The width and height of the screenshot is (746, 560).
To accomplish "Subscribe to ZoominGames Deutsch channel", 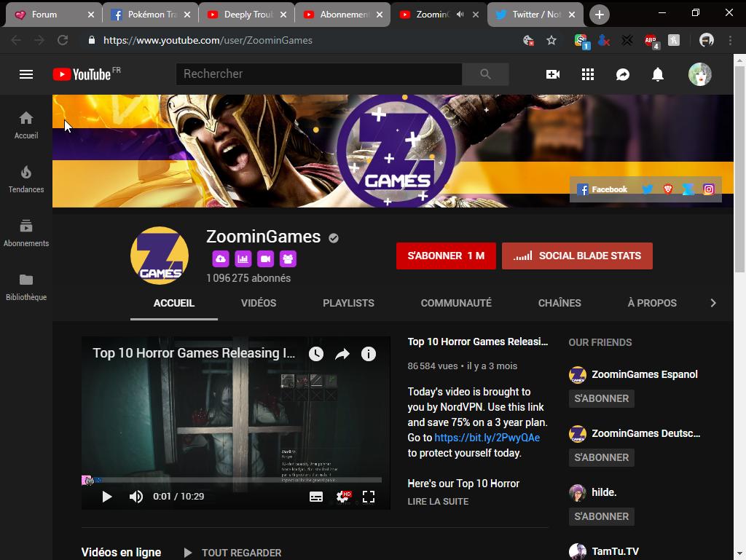I will click(601, 457).
